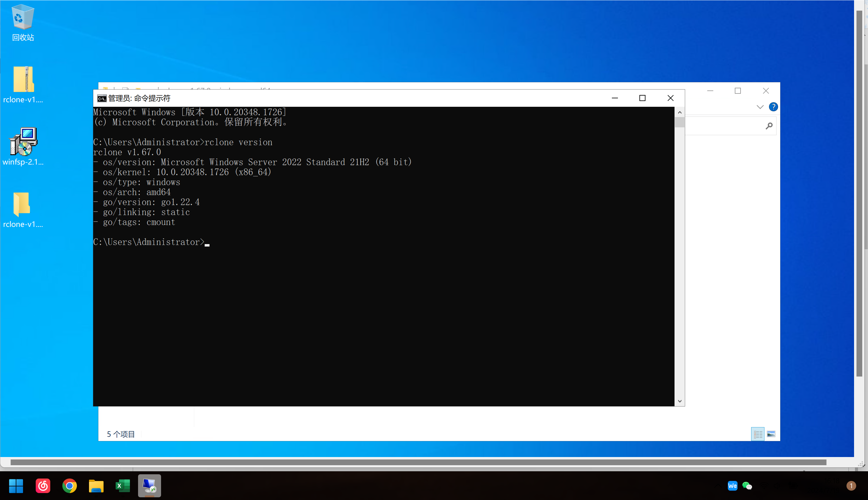Image resolution: width=868 pixels, height=500 pixels.
Task: Switch to large icons view in Explorer
Action: point(771,434)
